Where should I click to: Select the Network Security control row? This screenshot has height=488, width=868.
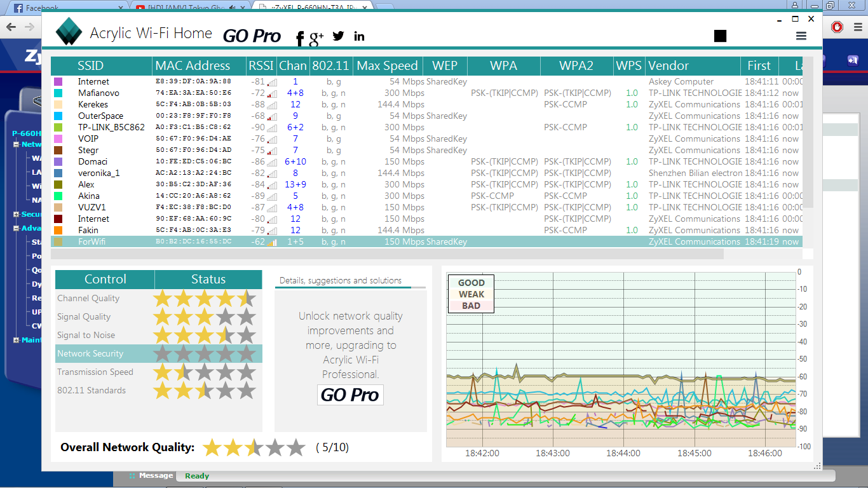[x=90, y=354]
